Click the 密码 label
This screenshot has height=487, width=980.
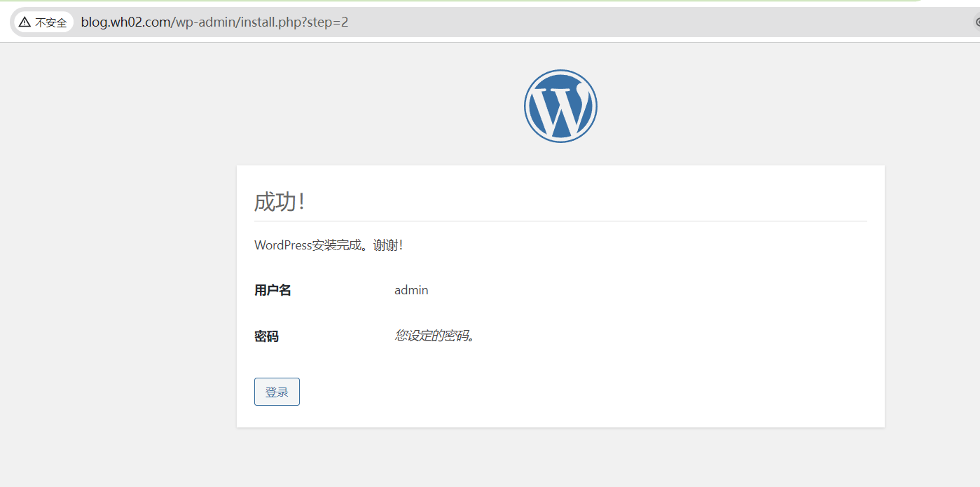point(266,336)
